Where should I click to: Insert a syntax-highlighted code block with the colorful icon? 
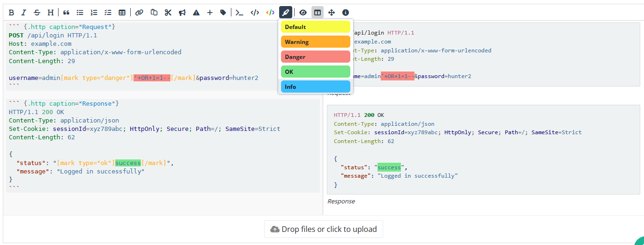click(270, 13)
